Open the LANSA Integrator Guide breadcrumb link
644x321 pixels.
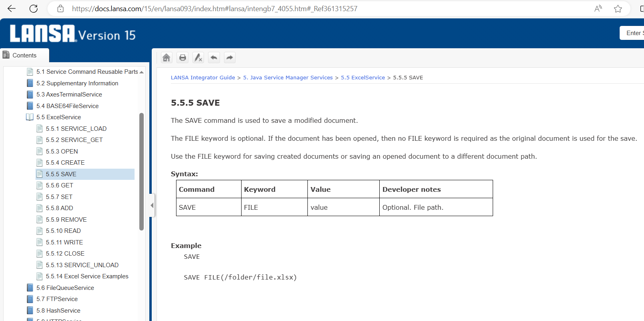[x=203, y=78]
